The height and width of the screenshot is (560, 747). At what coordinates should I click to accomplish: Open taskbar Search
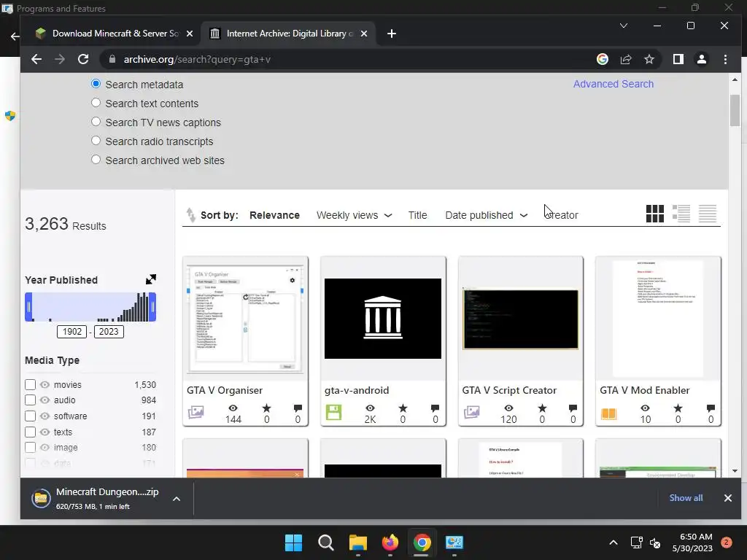pos(326,542)
